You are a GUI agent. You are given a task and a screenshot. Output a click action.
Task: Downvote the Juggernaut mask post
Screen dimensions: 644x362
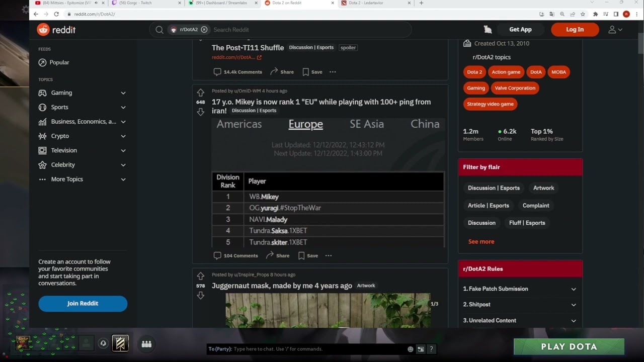pyautogui.click(x=200, y=295)
